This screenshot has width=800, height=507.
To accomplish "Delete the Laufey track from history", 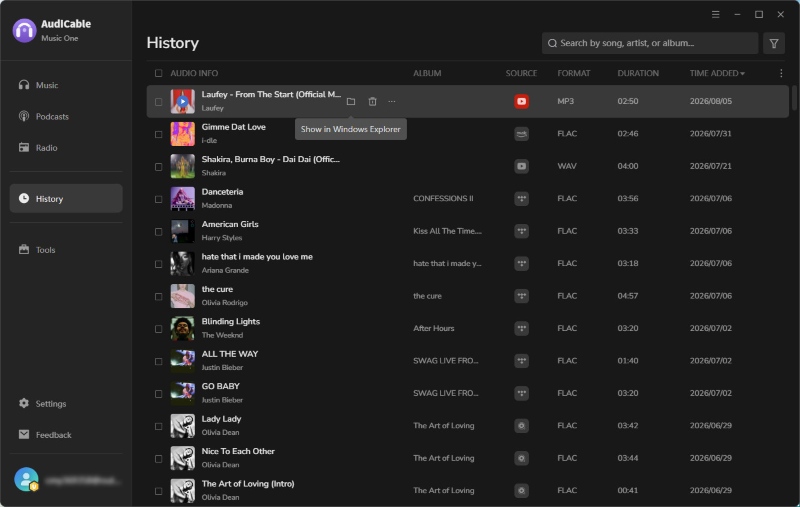I will [372, 102].
